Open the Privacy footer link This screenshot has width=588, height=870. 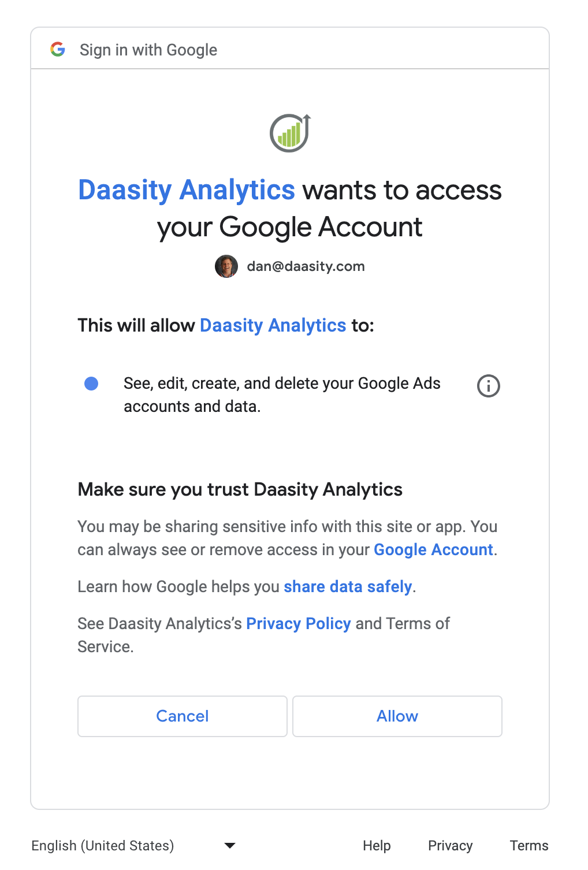click(450, 846)
